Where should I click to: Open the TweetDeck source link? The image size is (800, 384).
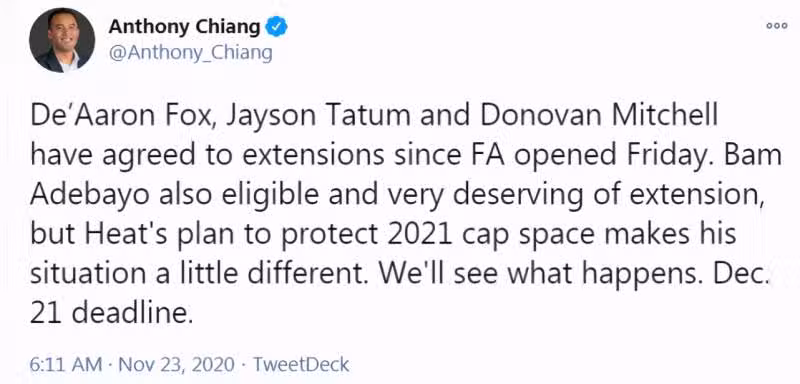301,365
